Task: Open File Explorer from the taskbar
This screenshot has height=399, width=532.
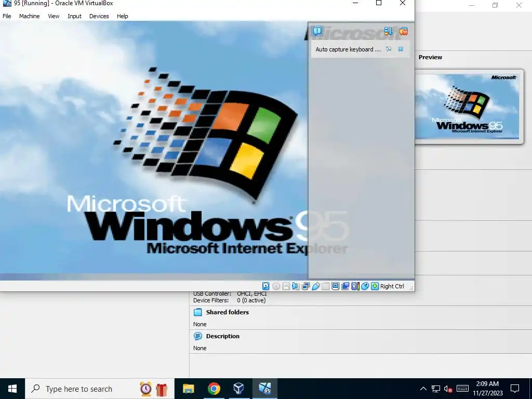Action: point(188,389)
